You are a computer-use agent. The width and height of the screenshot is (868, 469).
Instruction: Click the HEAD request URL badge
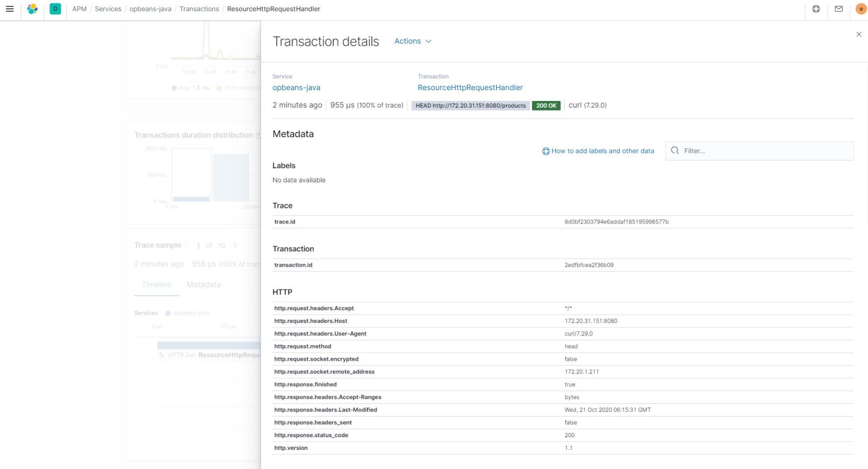point(471,105)
